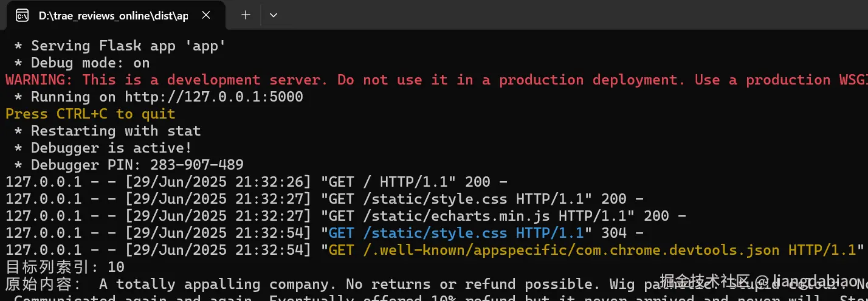Select the D:\trae_reviews_online\dist tab

click(x=112, y=15)
